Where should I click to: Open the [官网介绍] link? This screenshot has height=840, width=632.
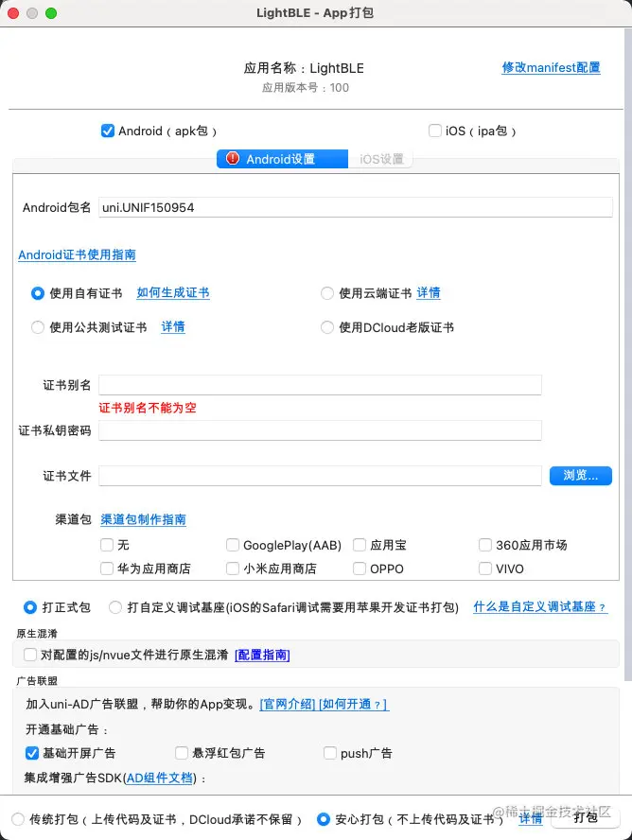(288, 704)
